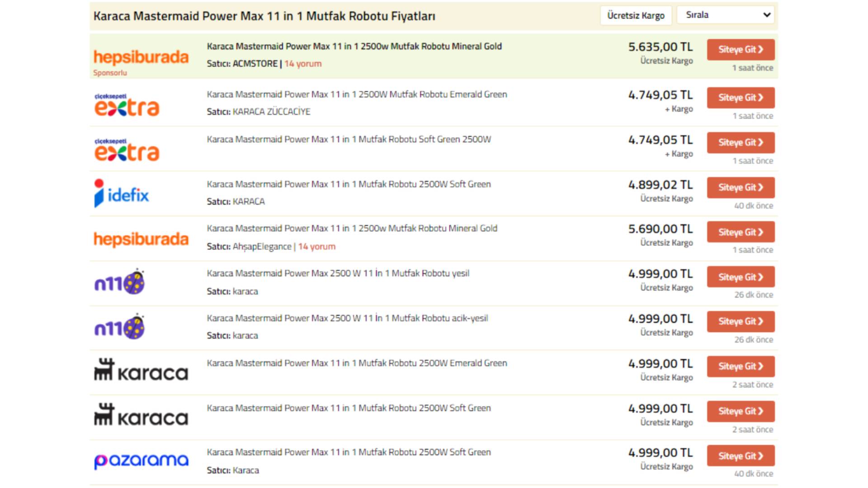Open idefix Soft Green product title
This screenshot has height=488, width=868.
(x=349, y=184)
